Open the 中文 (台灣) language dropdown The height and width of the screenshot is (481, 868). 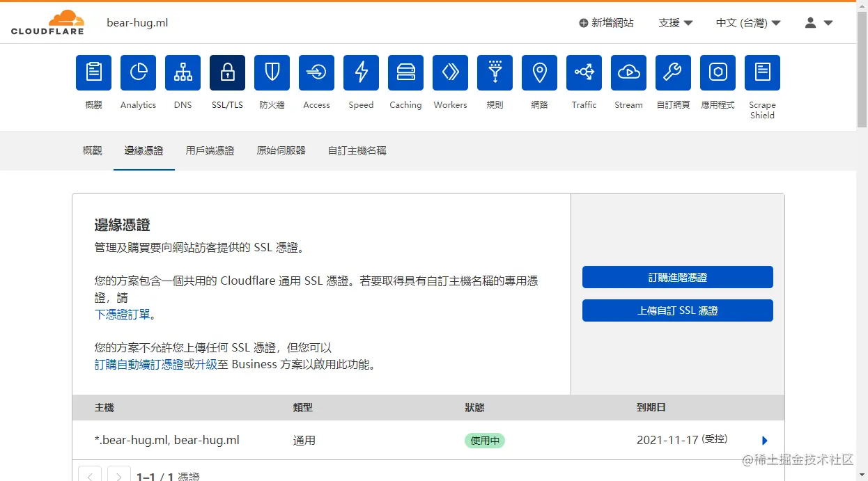(x=748, y=23)
